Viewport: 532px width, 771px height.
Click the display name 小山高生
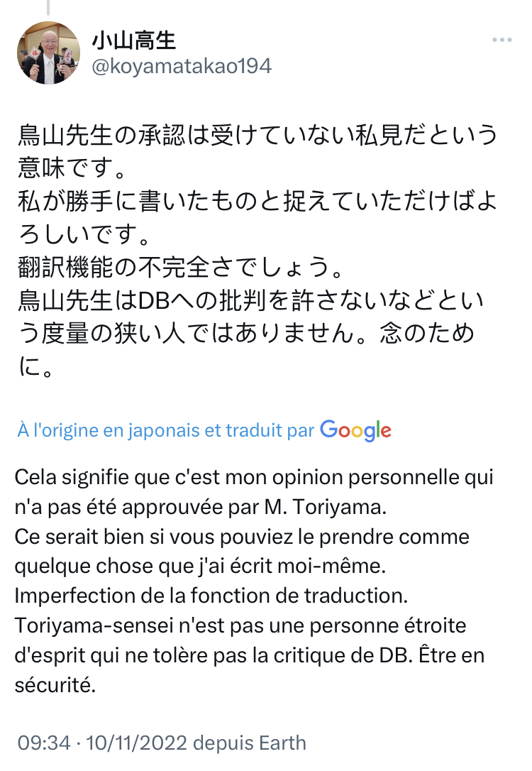point(133,41)
